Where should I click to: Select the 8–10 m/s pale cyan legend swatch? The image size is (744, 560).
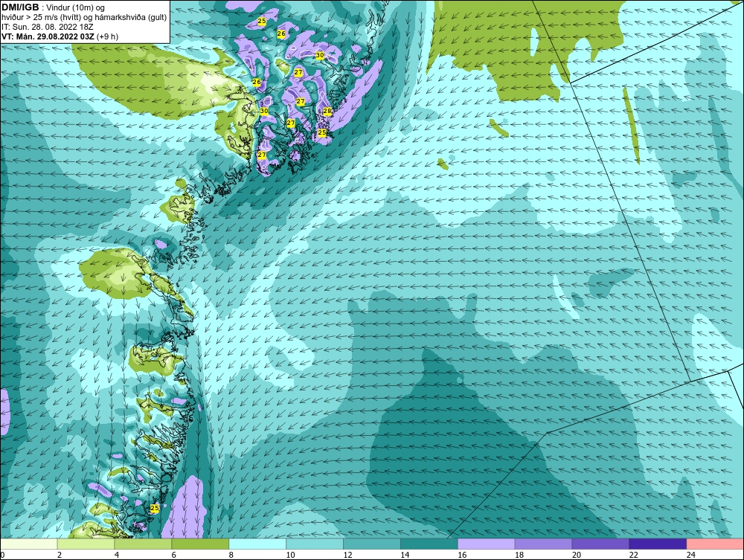pos(257,544)
